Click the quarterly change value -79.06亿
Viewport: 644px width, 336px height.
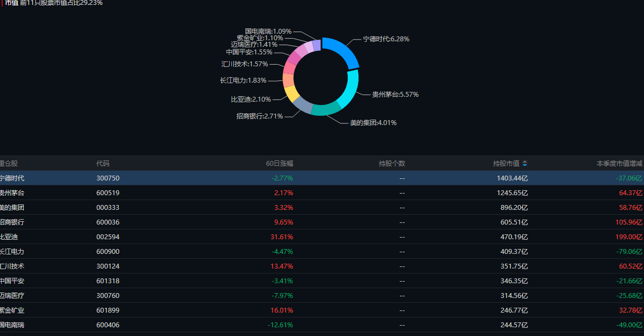629,252
